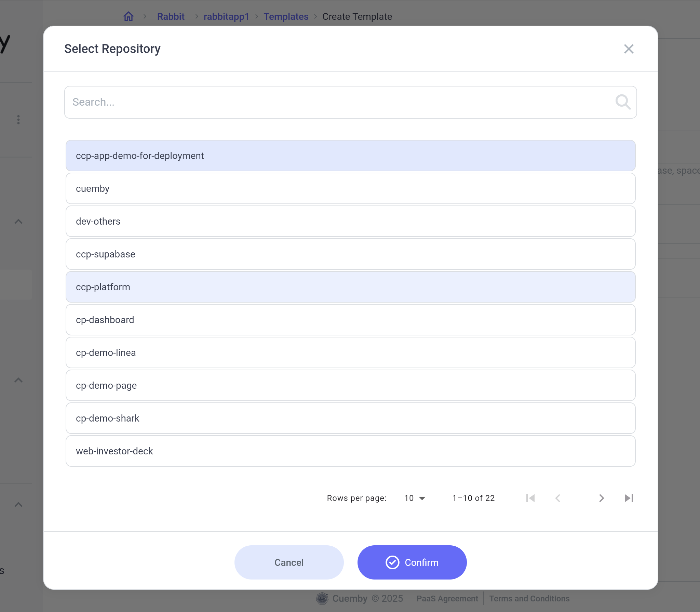Open the Templates breadcrumb
Screen dimensions: 700x612
point(286,16)
